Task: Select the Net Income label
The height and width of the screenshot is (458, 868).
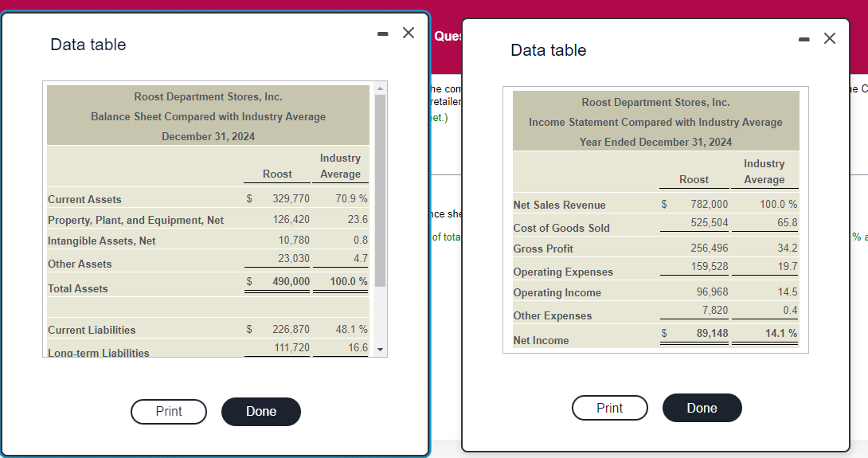Action: click(541, 341)
